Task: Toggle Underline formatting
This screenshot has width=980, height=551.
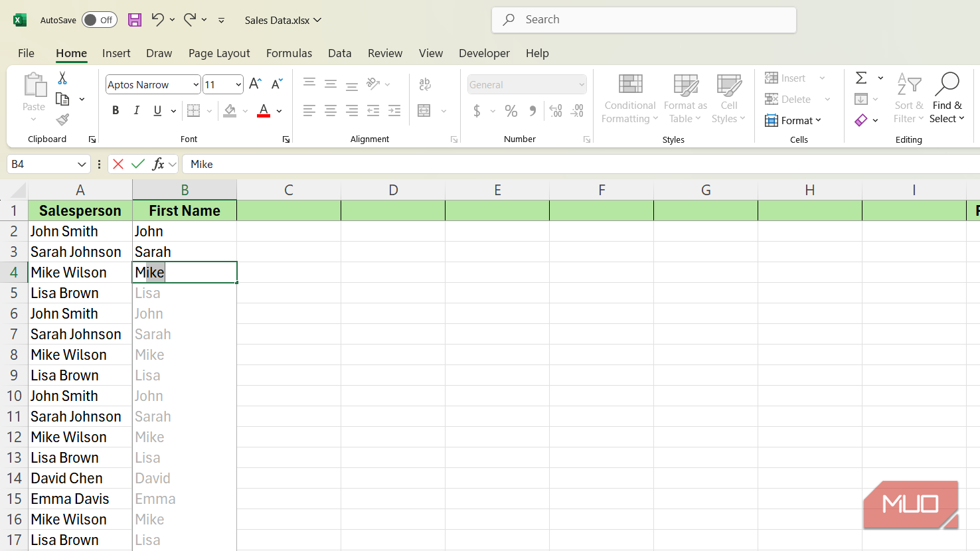Action: coord(157,110)
